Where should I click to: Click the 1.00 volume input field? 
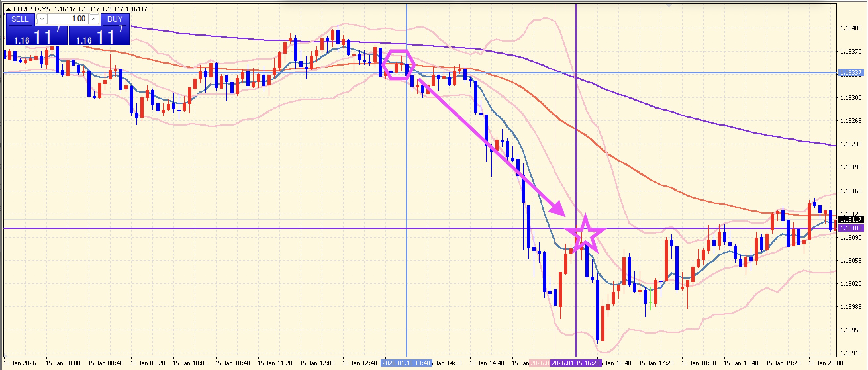coord(68,19)
